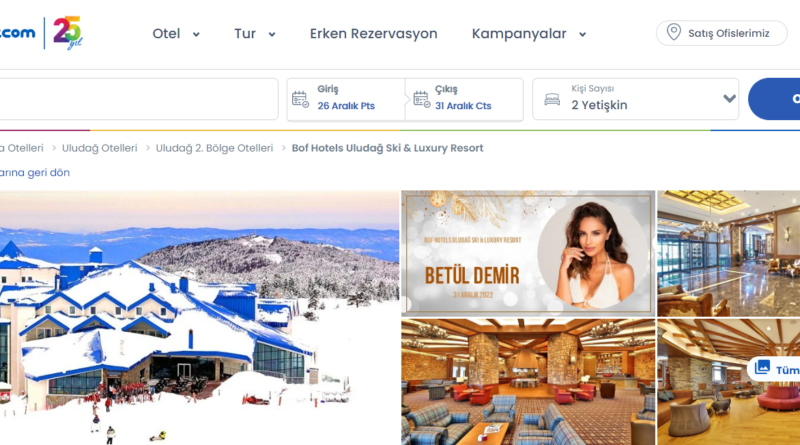The height and width of the screenshot is (445, 800).
Task: Open the snowy hotel exterior photo
Action: click(x=199, y=317)
